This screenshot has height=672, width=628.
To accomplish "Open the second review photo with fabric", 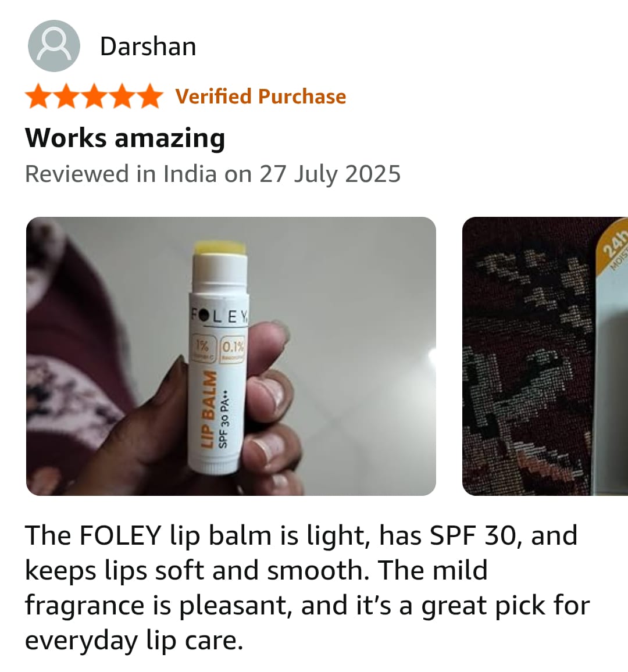I will pos(545,356).
